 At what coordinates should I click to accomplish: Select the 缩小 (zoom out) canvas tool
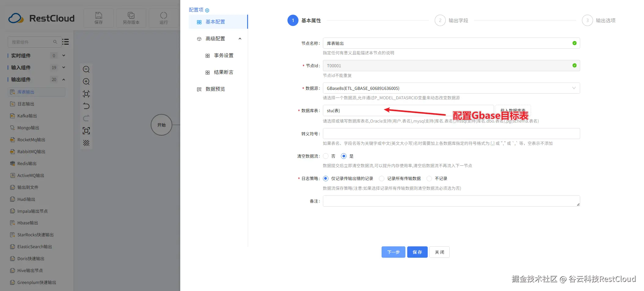86,69
